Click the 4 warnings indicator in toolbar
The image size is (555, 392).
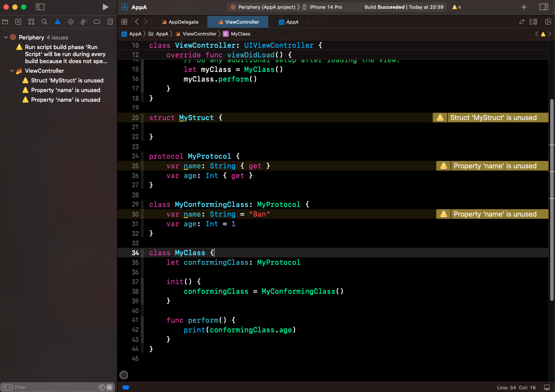456,7
